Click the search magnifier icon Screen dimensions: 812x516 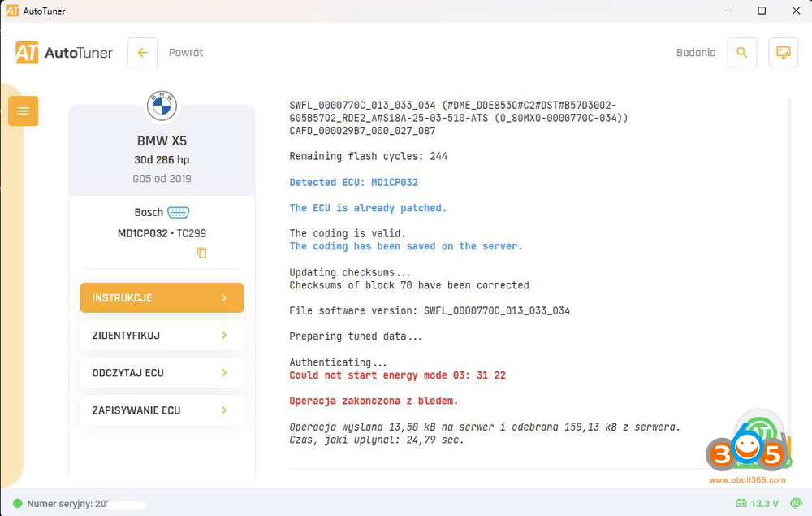pos(742,52)
